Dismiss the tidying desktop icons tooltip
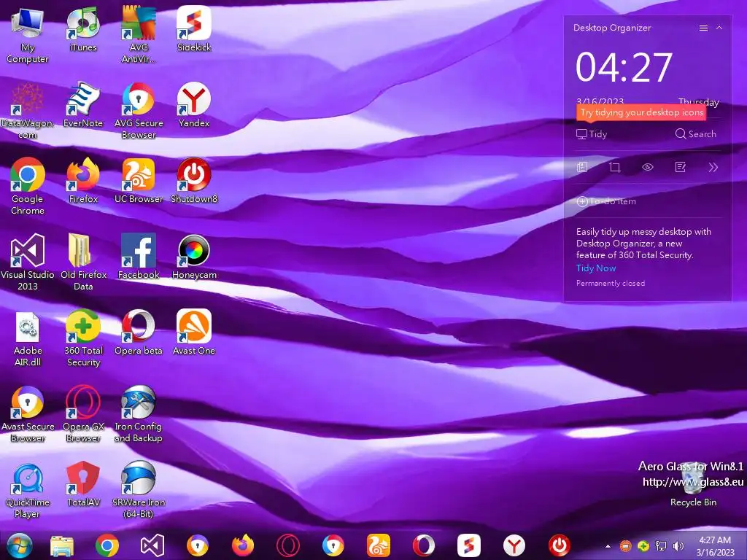The width and height of the screenshot is (747, 560). point(641,112)
